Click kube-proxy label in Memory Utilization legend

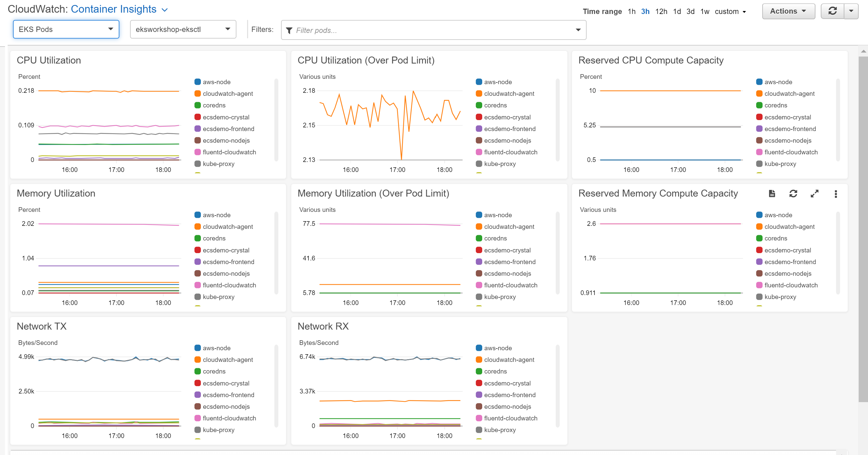pyautogui.click(x=219, y=297)
